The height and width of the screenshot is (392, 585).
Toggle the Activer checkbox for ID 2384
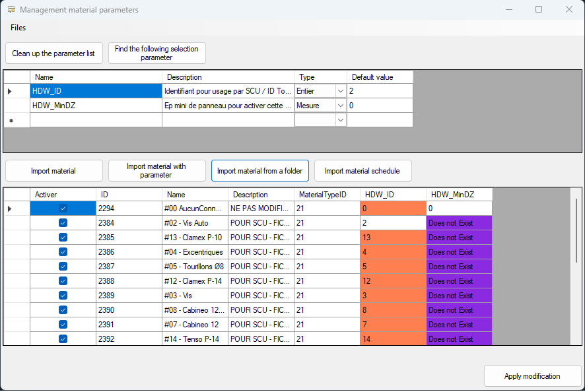pos(63,223)
